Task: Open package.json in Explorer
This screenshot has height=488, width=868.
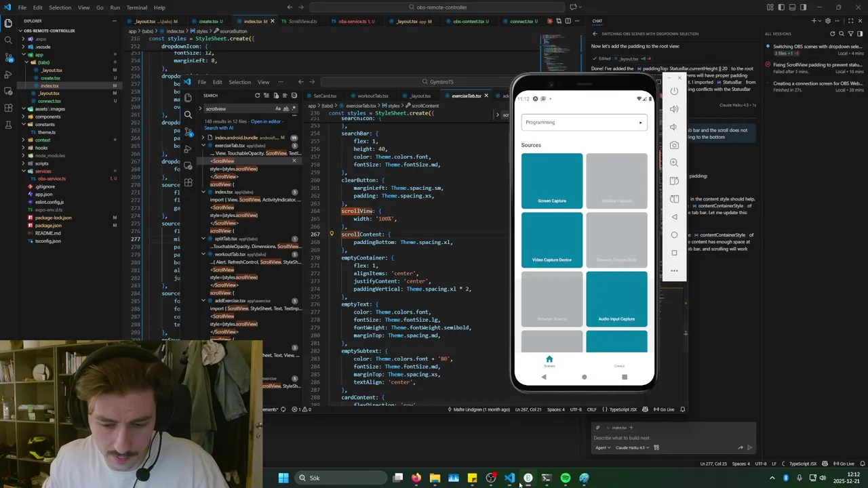Action: pos(48,225)
